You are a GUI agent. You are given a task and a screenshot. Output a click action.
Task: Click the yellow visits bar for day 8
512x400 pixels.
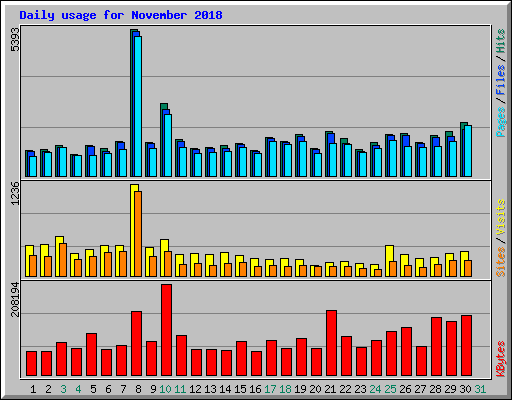pos(134,230)
